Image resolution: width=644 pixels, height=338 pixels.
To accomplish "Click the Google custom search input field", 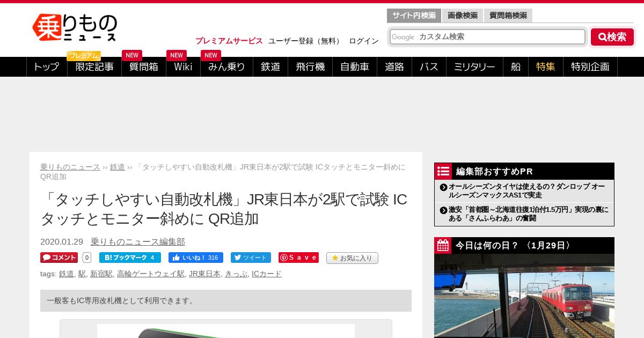I will (487, 37).
